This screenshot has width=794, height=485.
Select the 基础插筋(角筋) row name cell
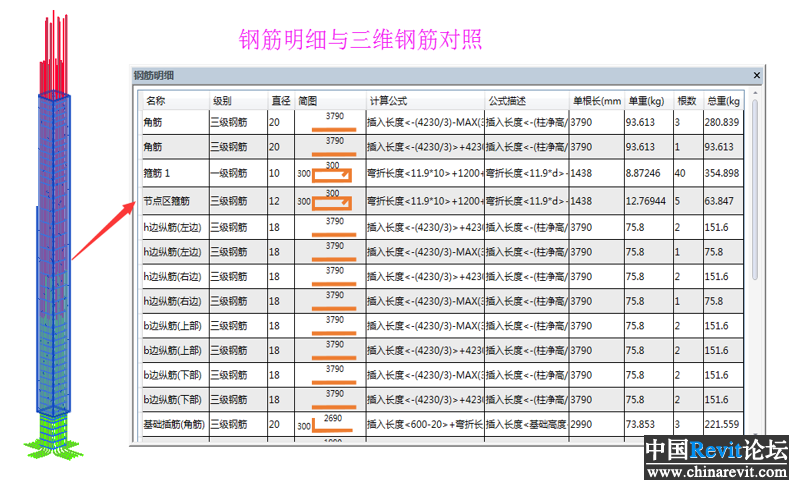pyautogui.click(x=175, y=424)
